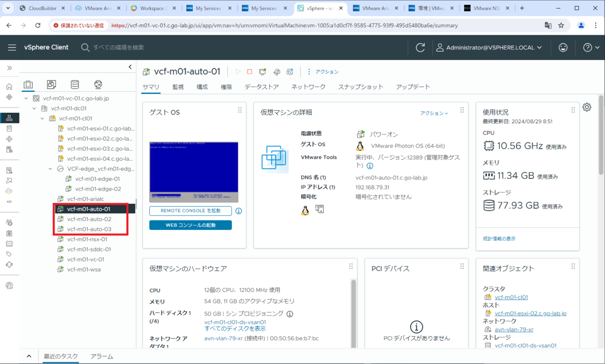Click the Edit Settings icon in VM toolbar
The height and width of the screenshot is (364, 605).
click(x=276, y=72)
